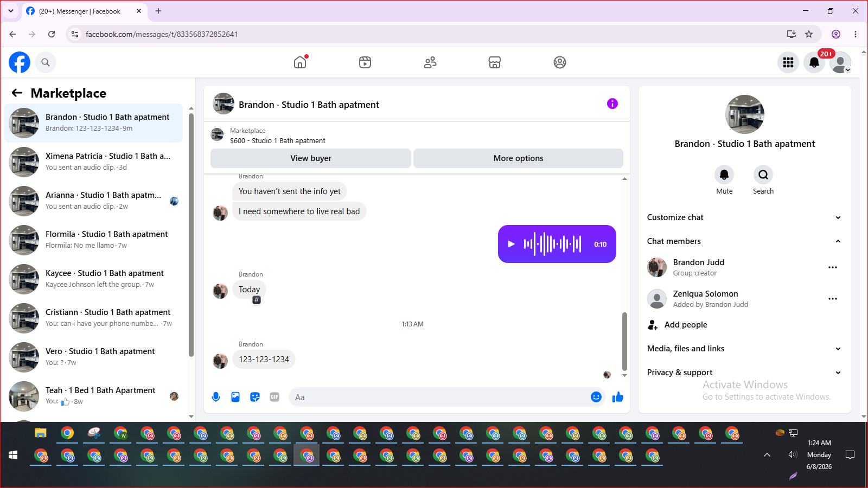Click the Aa message input field

[439, 397]
